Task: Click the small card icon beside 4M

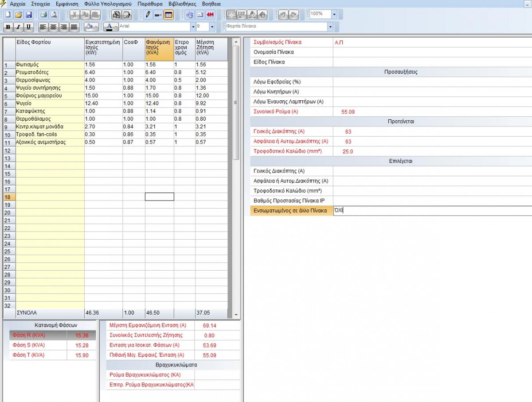Action: point(200,15)
